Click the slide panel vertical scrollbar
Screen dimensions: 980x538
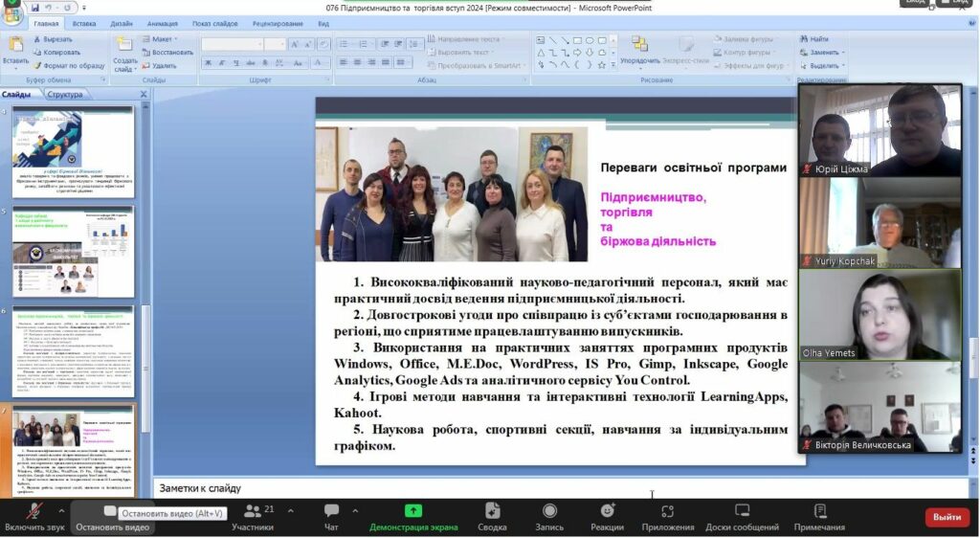coord(145,287)
